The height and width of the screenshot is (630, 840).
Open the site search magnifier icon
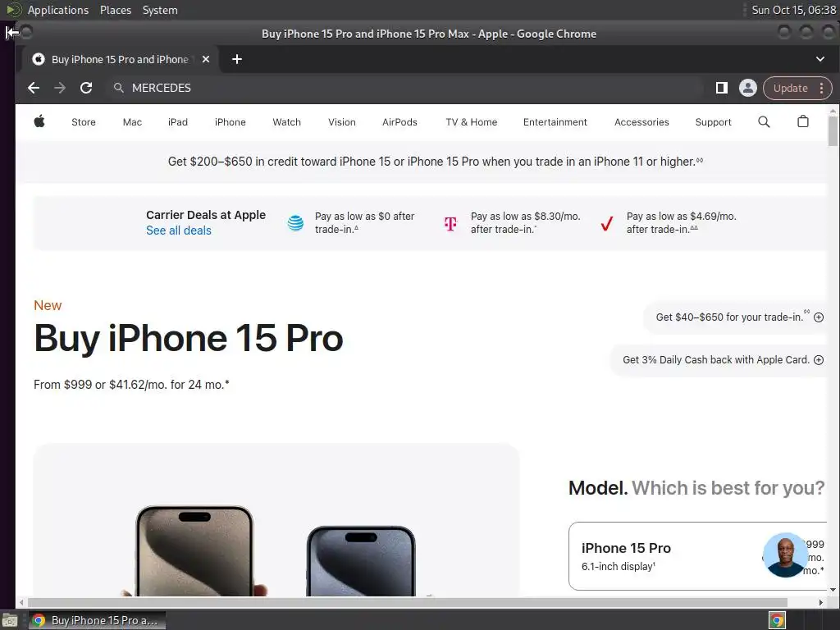coord(764,122)
